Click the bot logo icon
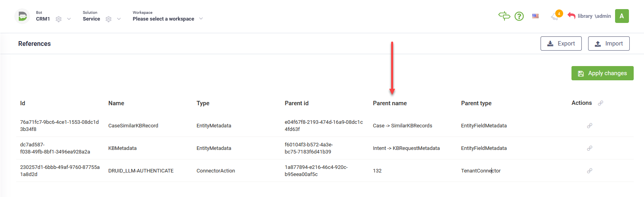The height and width of the screenshot is (197, 644). coord(22,17)
